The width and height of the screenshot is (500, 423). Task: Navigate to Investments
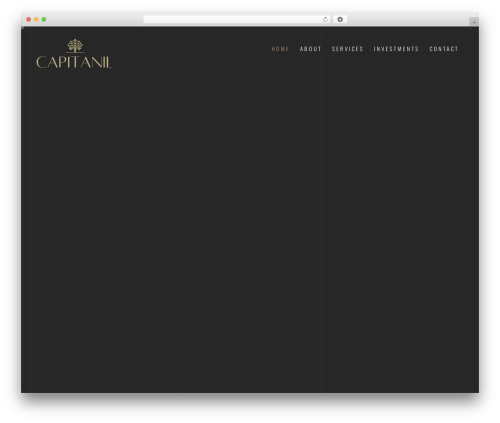coord(396,49)
